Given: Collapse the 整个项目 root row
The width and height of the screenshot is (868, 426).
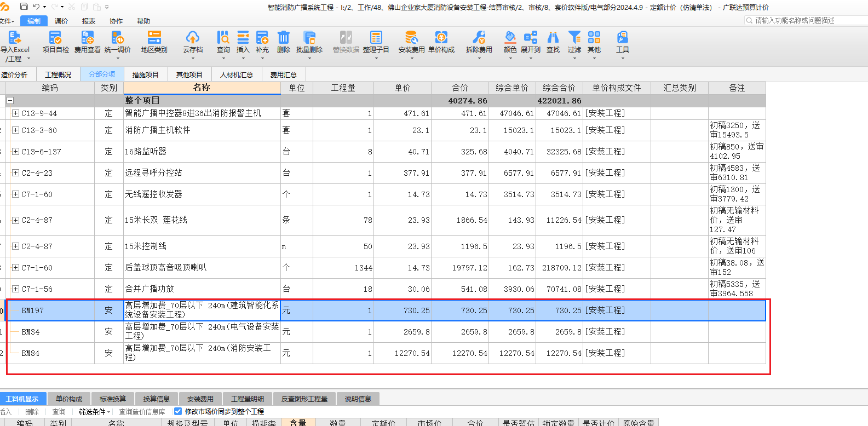Looking at the screenshot, I should tap(10, 101).
